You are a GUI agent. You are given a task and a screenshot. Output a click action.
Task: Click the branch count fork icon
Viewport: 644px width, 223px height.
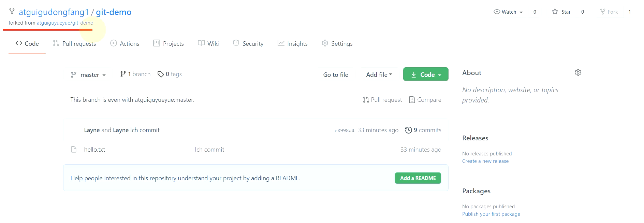(123, 74)
